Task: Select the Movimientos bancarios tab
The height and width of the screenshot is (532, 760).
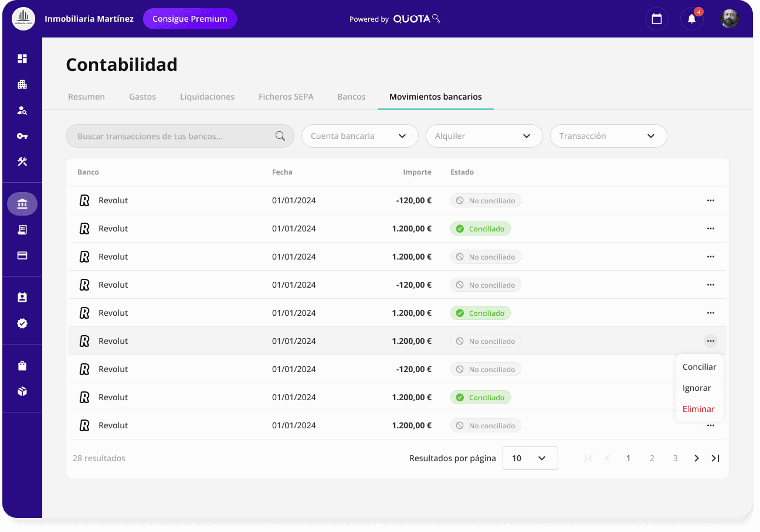Action: [436, 97]
